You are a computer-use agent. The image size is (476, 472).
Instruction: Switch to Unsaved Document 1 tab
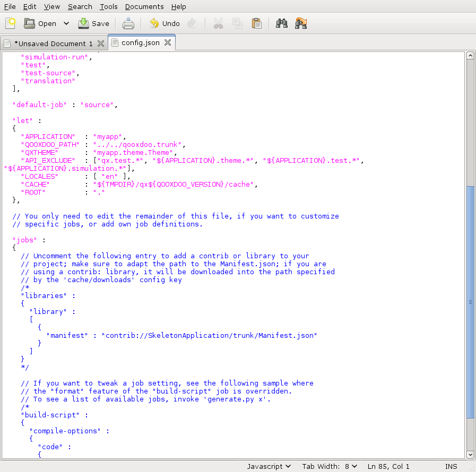coord(53,43)
